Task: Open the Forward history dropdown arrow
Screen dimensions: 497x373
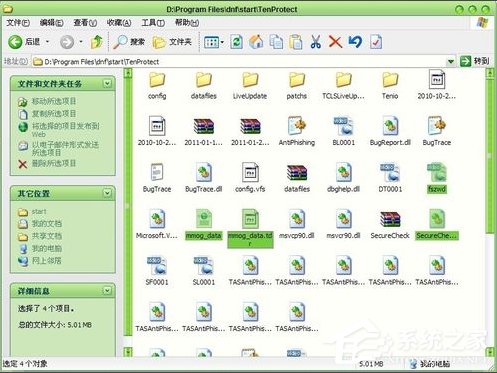Action: [x=80, y=42]
